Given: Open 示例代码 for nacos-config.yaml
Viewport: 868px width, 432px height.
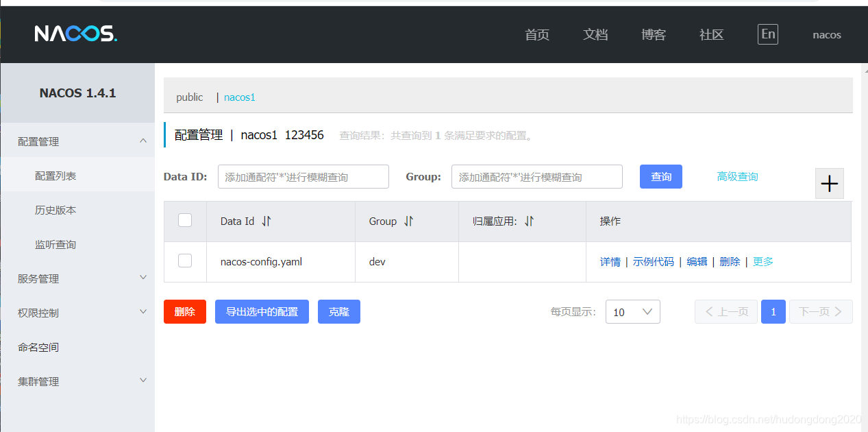Looking at the screenshot, I should [x=654, y=261].
